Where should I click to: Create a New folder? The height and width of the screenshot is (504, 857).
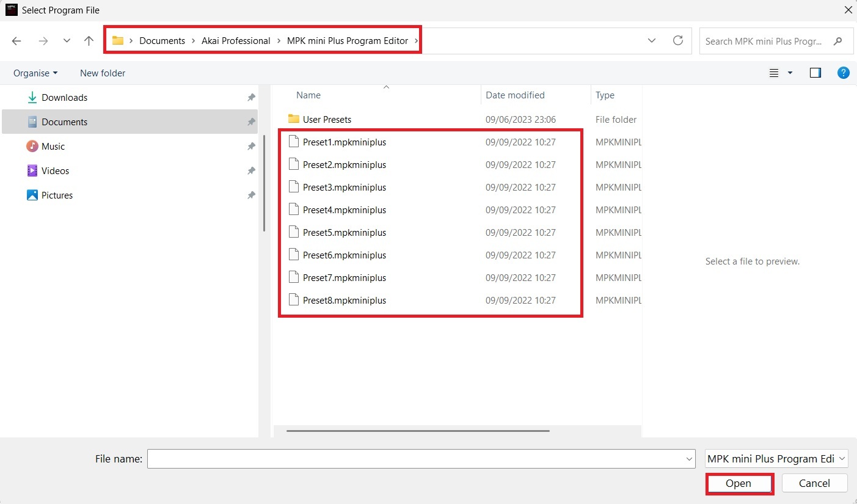coord(103,73)
